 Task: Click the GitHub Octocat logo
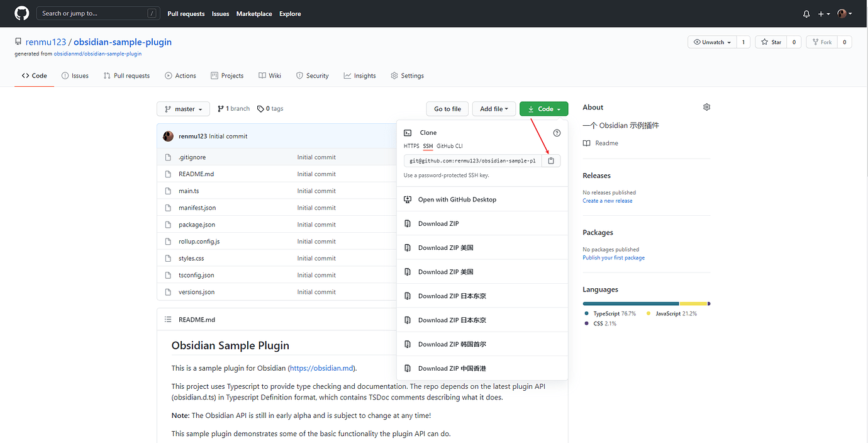pos(21,13)
